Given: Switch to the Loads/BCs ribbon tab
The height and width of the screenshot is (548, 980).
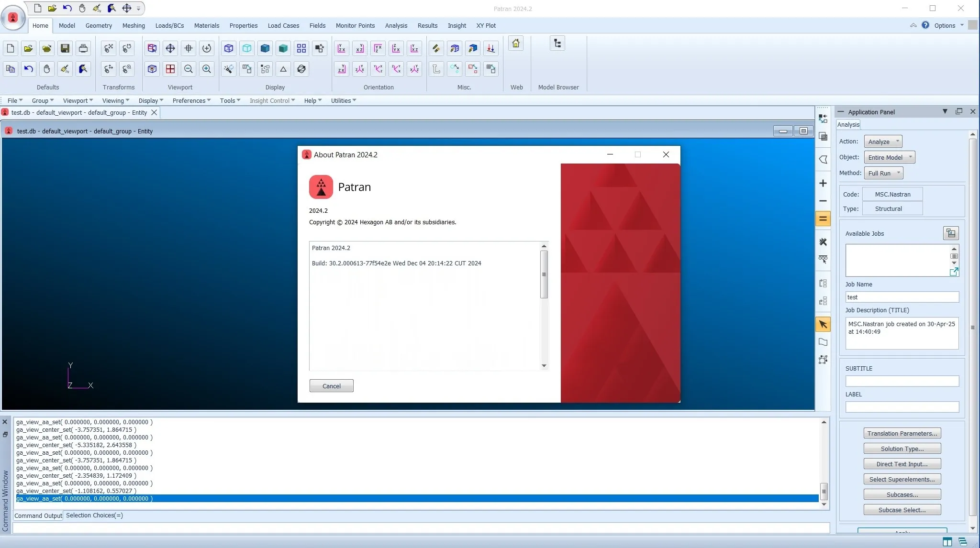Looking at the screenshot, I should [x=169, y=25].
